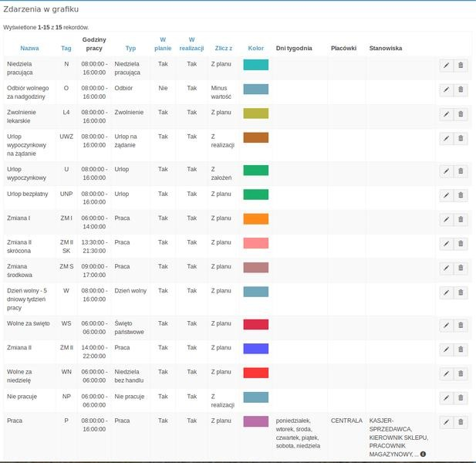Viewport: 476px width, 463px height.
Task: Delete the Odbiór wolnego za nadgodziny row
Action: point(461,90)
